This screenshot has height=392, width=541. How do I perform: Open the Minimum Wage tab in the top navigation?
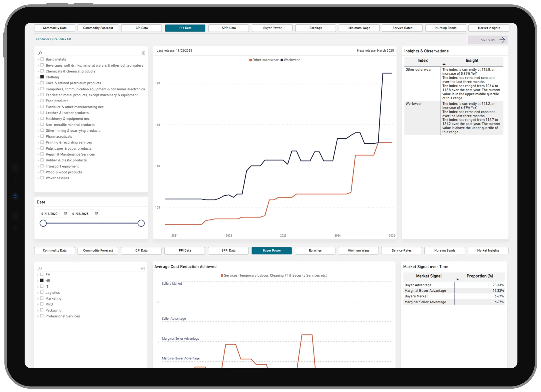click(359, 28)
